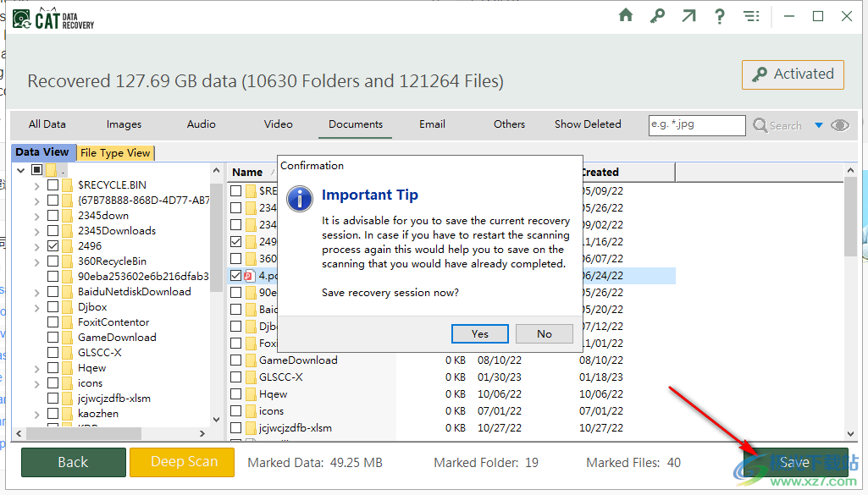Click the PDF file icon of 4.pdf row
Viewport: 868px width, 495px height.
point(249,276)
